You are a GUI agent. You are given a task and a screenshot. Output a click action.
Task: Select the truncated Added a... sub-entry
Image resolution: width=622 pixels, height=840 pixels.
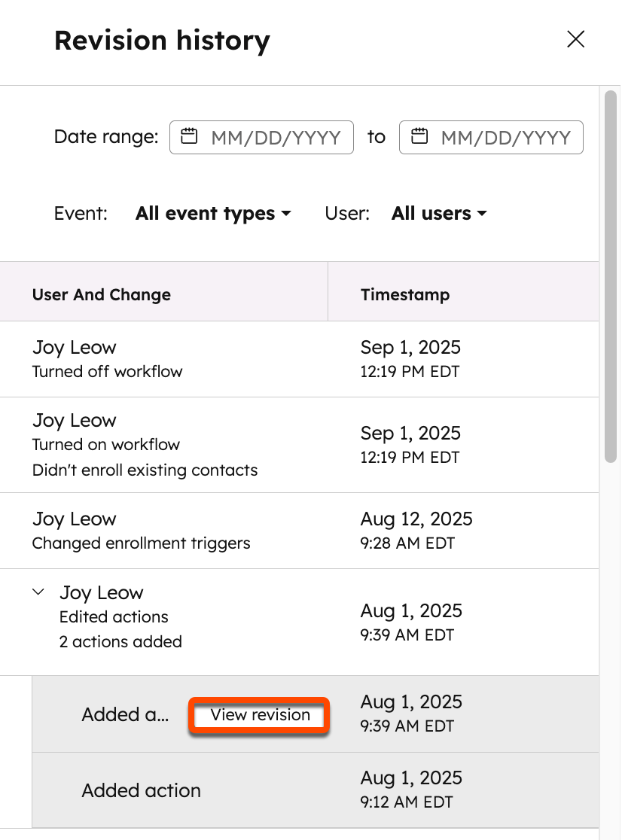pyautogui.click(x=124, y=715)
